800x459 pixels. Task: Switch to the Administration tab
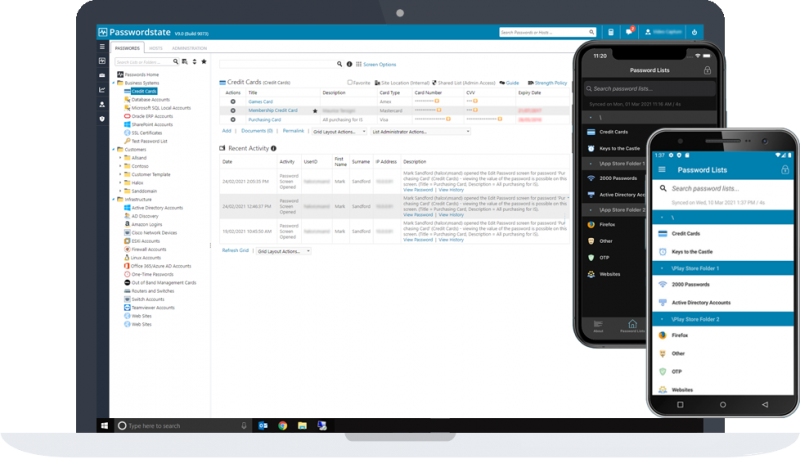pyautogui.click(x=189, y=48)
